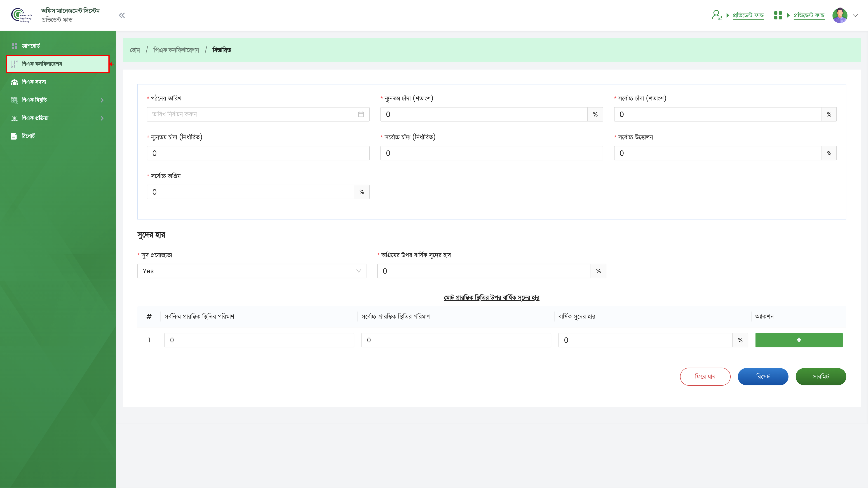The image size is (868, 488).
Task: Click the সর্বোচ্চ উত্তোলন input field
Action: point(717,153)
